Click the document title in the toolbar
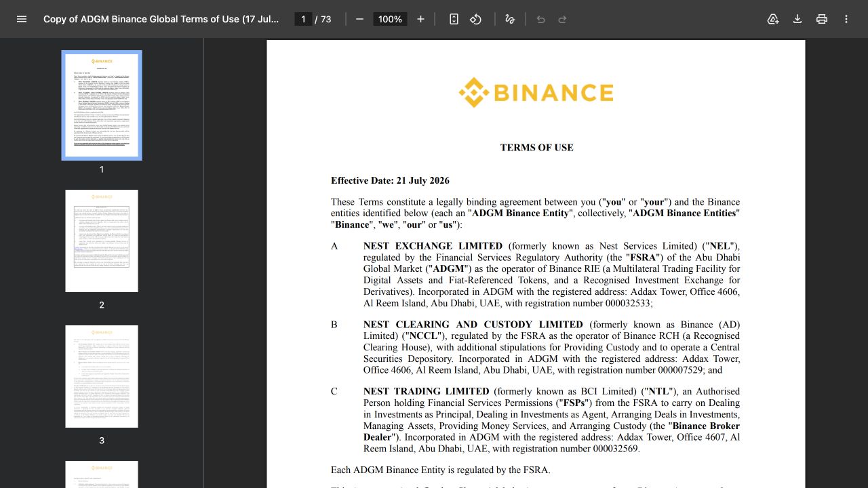 click(x=161, y=19)
